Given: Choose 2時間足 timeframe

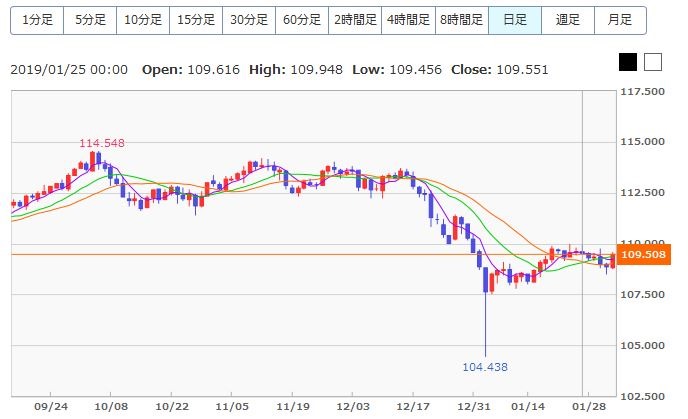Looking at the screenshot, I should 355,20.
